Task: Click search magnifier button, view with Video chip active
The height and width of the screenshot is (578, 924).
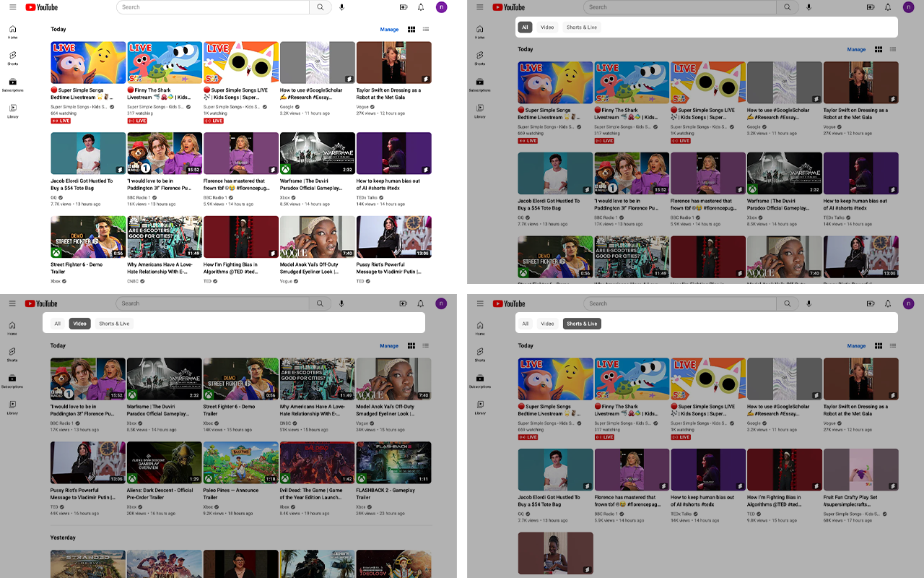Action: (x=320, y=303)
